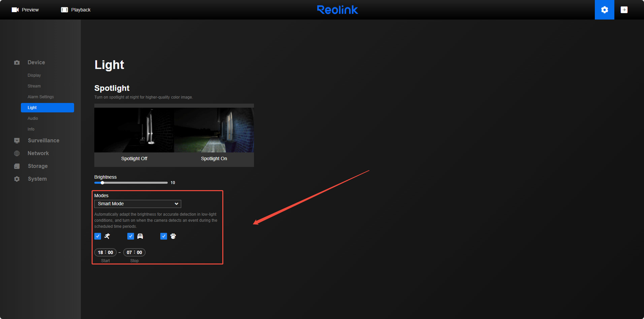Click the 07:00 Stop time field
The image size is (644, 319).
tap(134, 252)
